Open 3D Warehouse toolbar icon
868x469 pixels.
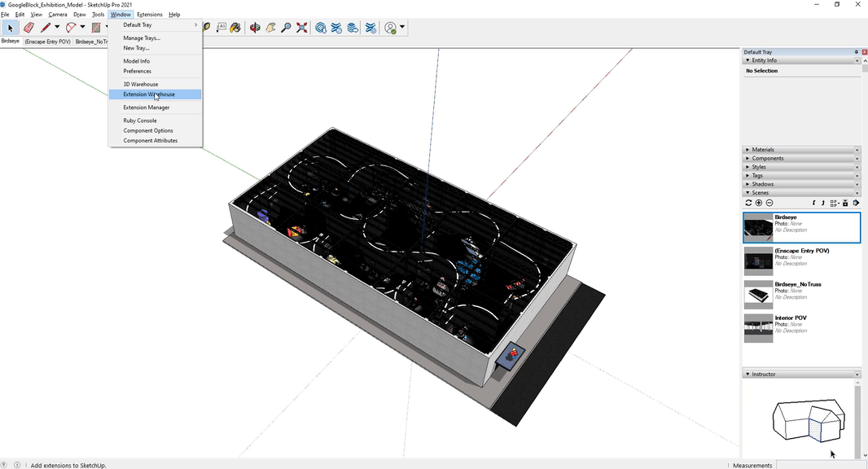pos(321,27)
